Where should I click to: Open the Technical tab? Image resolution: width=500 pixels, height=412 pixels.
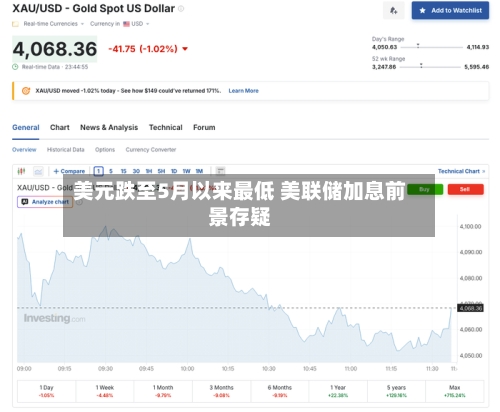(x=166, y=128)
